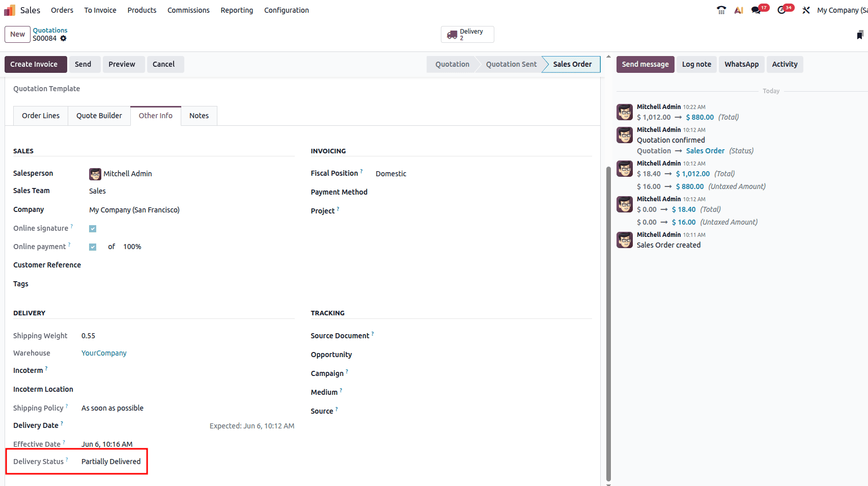Viewport: 868px width, 486px height.
Task: Open the Commissions menu
Action: [x=188, y=10]
